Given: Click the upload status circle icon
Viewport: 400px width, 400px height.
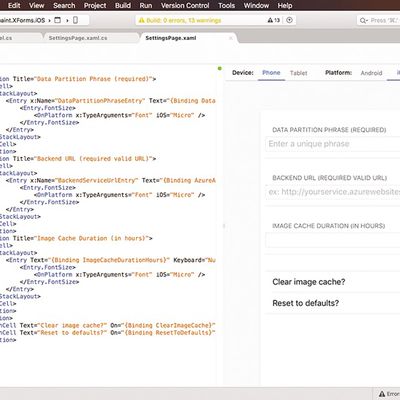Looking at the screenshot, I should [x=289, y=20].
